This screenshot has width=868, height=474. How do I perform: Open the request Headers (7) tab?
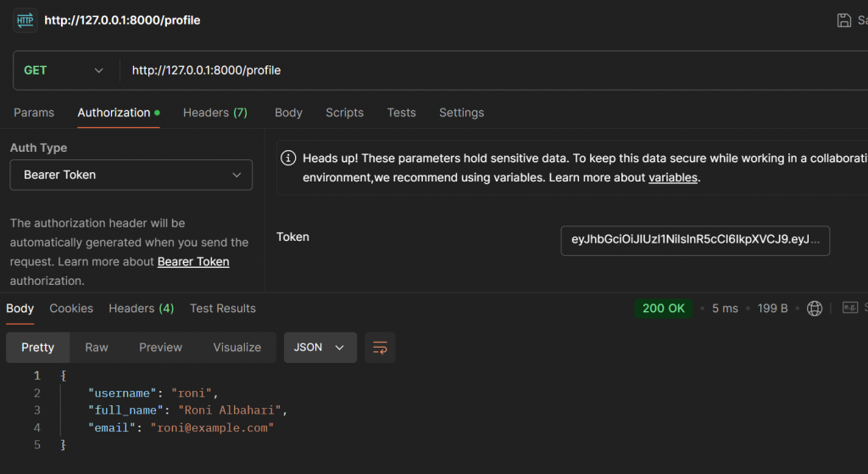pos(215,113)
